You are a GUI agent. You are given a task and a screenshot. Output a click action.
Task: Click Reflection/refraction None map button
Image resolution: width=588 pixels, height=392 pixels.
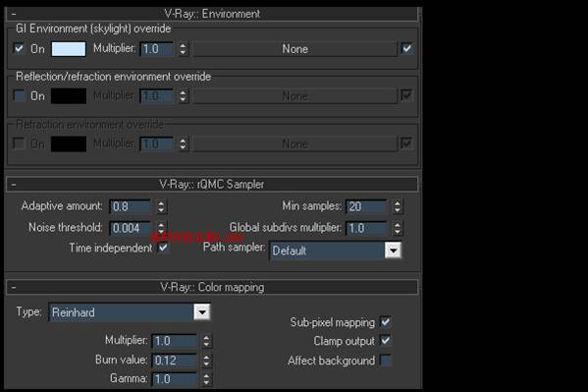294,96
